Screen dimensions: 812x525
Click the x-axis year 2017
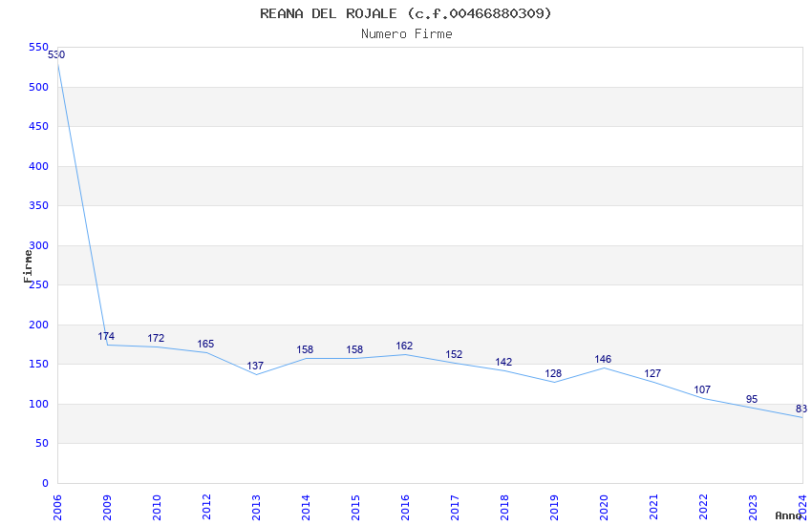pos(455,508)
